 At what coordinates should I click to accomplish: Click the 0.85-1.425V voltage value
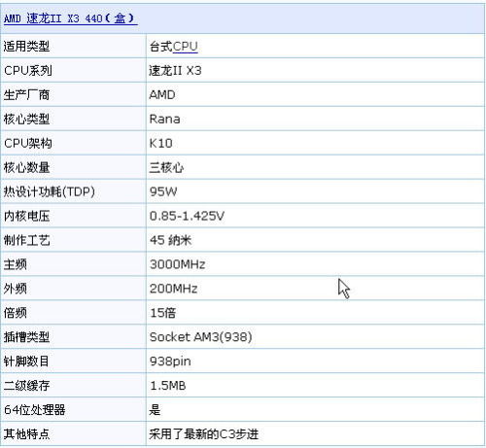(x=187, y=216)
